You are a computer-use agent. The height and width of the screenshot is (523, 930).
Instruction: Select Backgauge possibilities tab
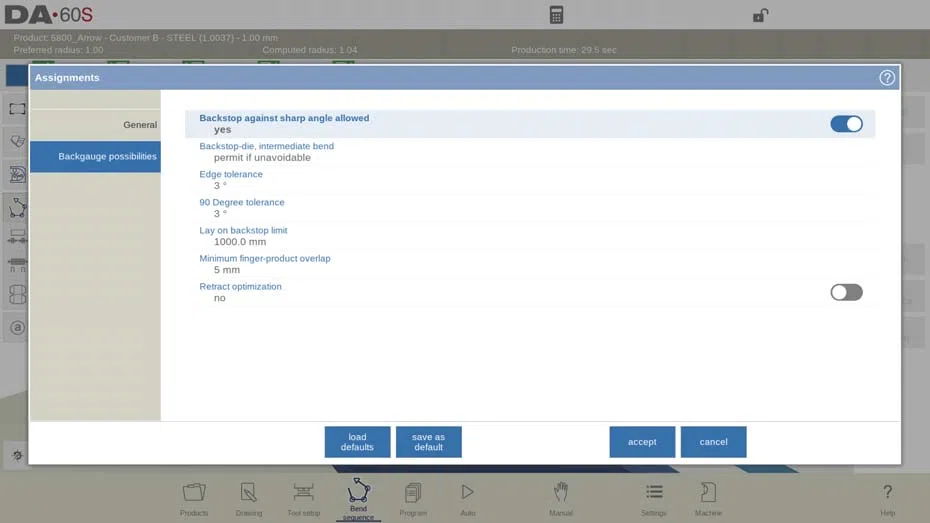[x=95, y=157]
